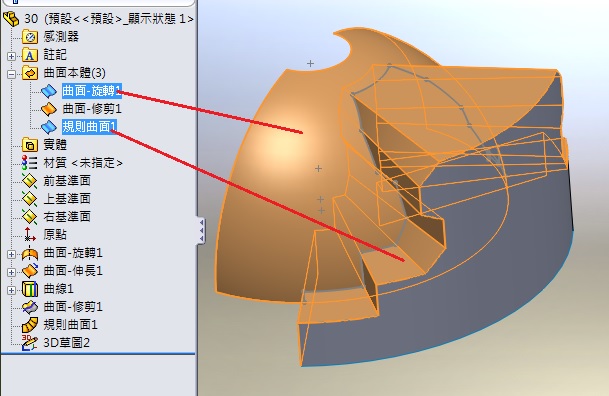
Task: Select the 原點 origin label
Action: point(55,234)
